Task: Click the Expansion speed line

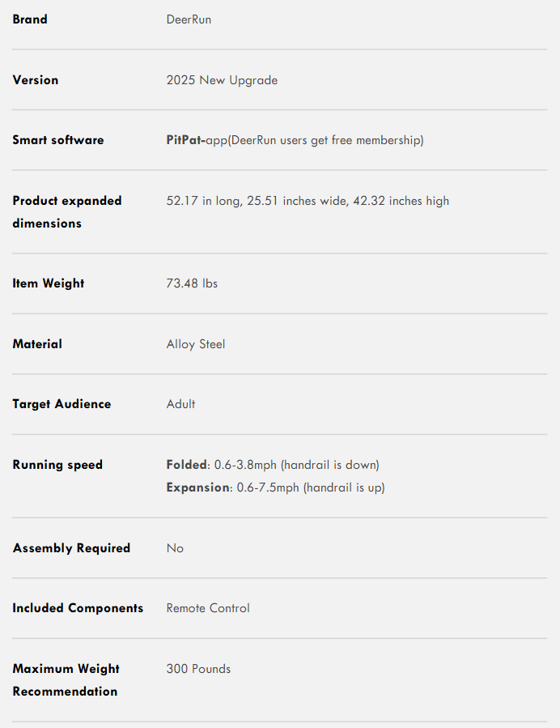Action: tap(275, 487)
